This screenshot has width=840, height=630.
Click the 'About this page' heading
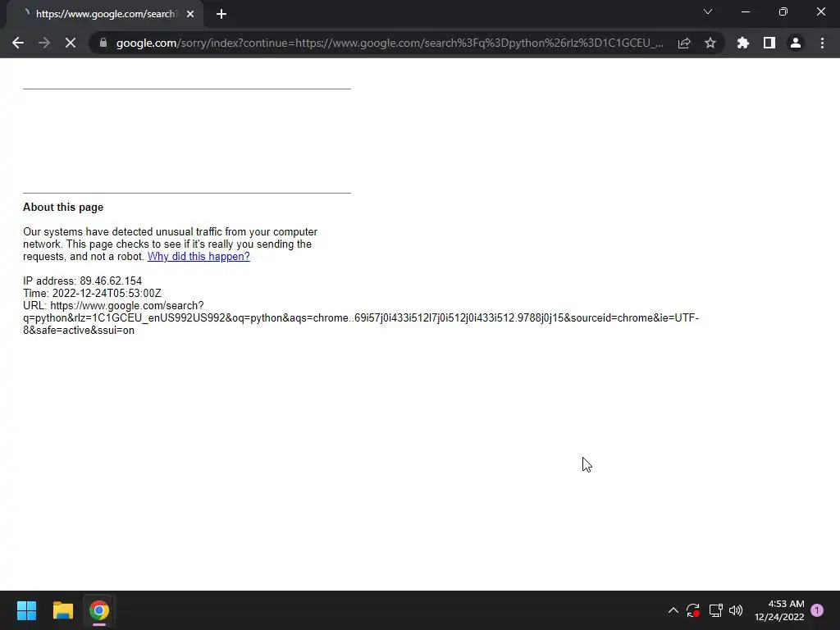pos(63,208)
